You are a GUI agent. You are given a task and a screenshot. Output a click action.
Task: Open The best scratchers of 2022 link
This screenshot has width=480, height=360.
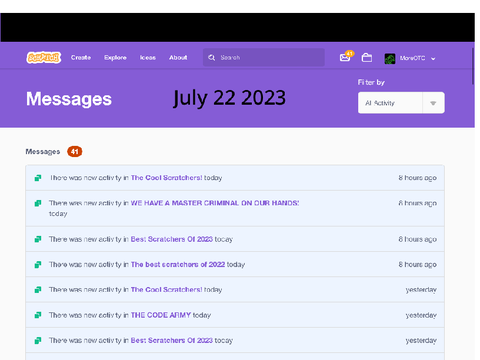point(178,264)
